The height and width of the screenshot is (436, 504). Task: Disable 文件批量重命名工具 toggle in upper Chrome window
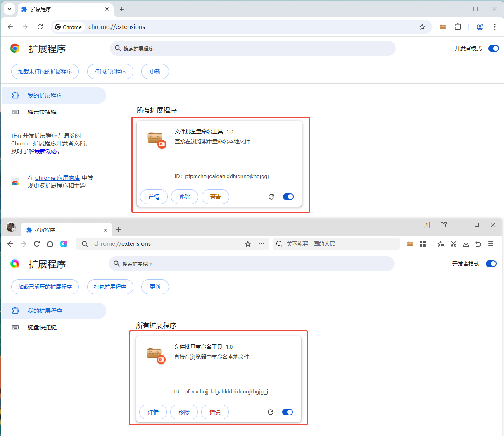(x=288, y=197)
